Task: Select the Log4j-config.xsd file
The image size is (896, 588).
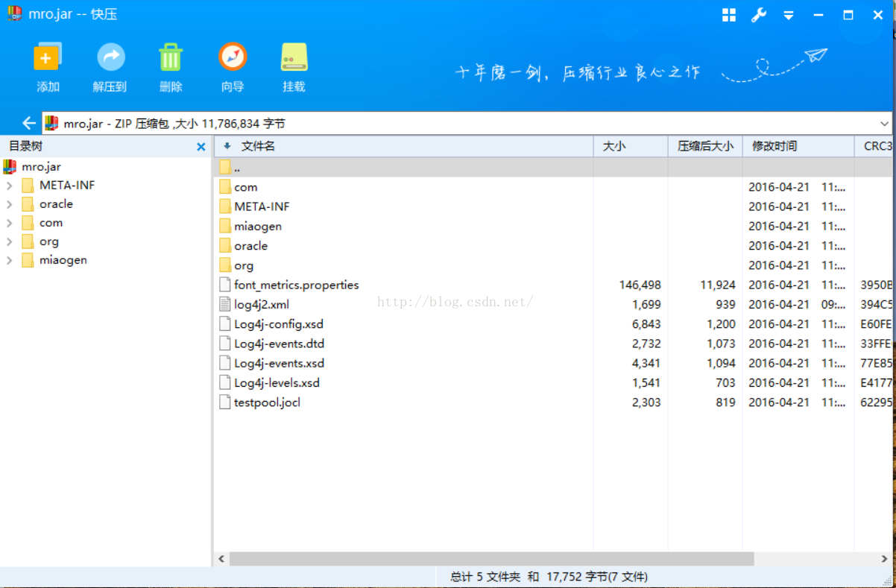Action: 553,323
